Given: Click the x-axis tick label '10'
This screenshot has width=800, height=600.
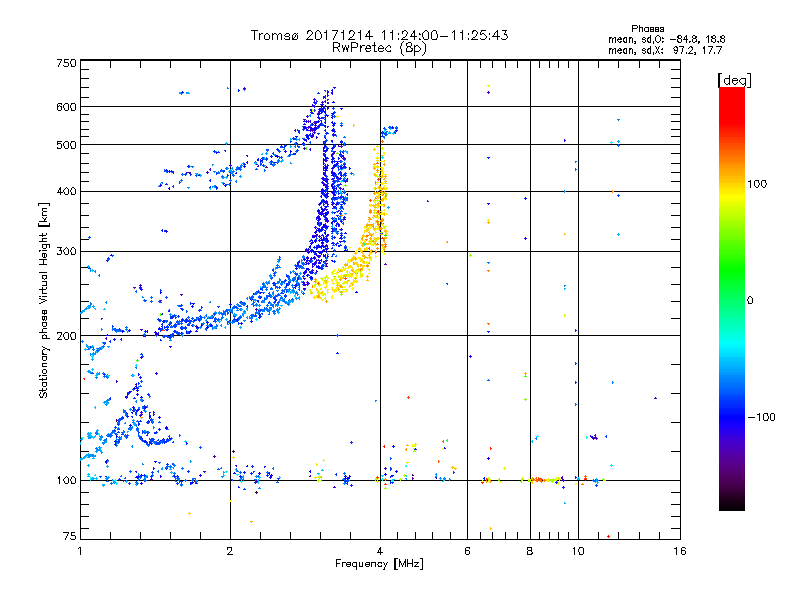Looking at the screenshot, I should click(578, 551).
